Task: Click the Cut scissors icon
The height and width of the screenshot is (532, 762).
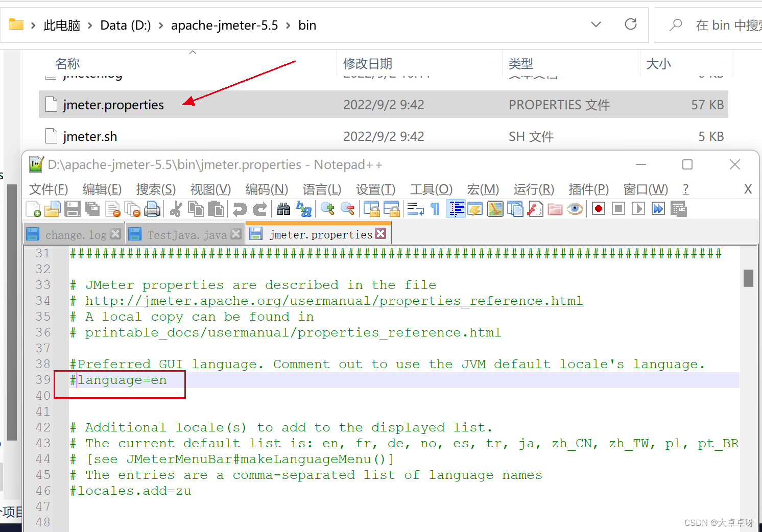Action: point(176,209)
